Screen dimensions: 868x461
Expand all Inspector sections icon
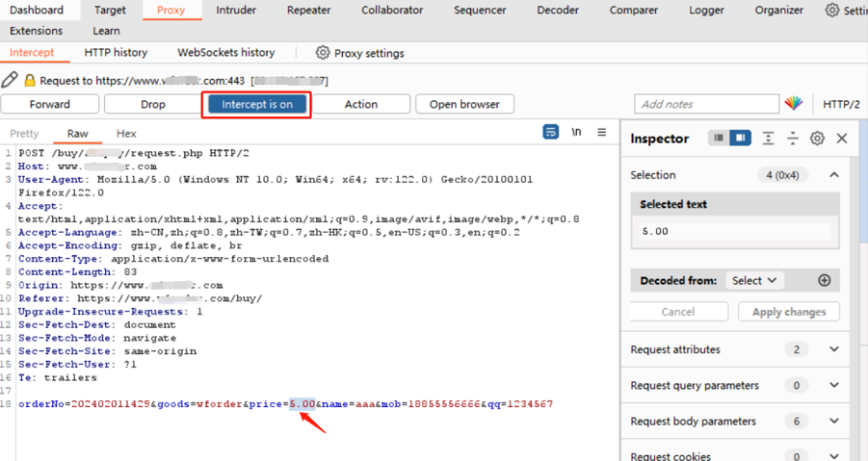click(x=768, y=139)
